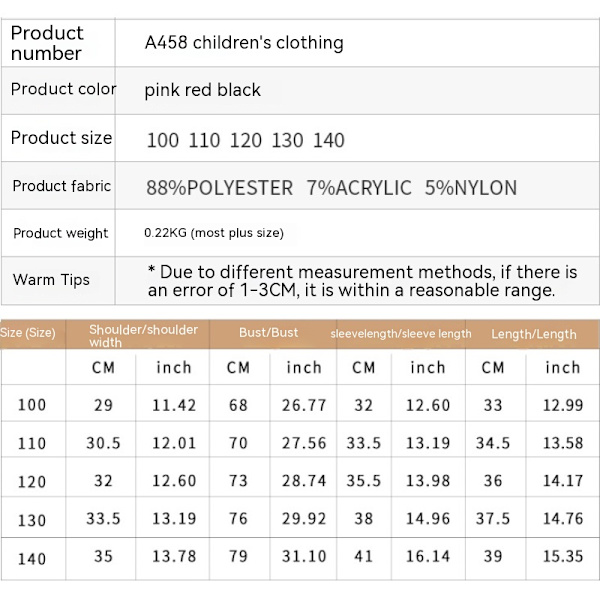Image resolution: width=600 pixels, height=600 pixels.
Task: Click the 15.35 length inch cell
Action: point(563,557)
